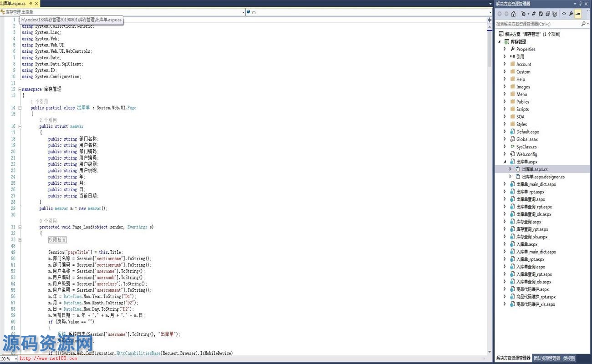Select 出库单.aspx.cs in the tree
This screenshot has width=592, height=364.
[x=535, y=169]
